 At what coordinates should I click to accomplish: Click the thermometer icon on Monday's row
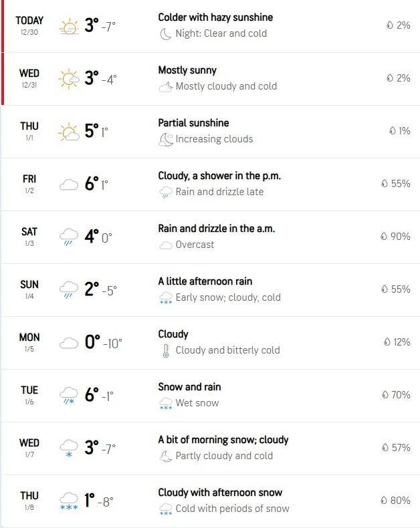[x=166, y=350]
